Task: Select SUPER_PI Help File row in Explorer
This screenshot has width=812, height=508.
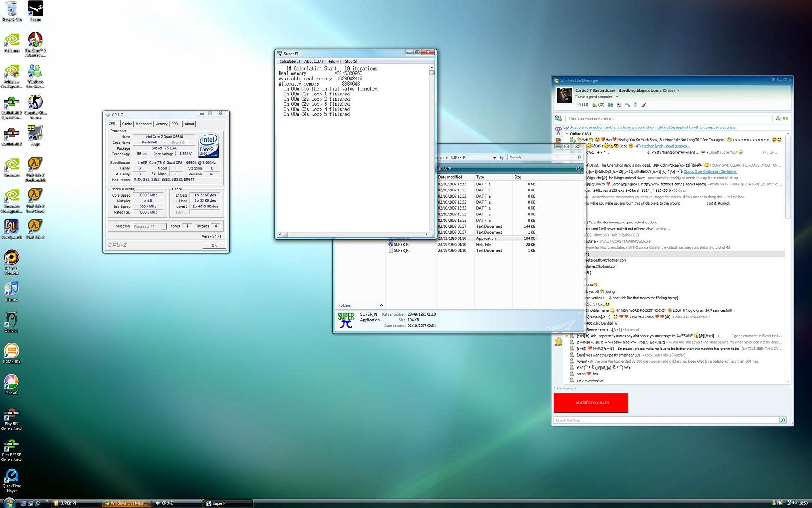Action: point(462,245)
